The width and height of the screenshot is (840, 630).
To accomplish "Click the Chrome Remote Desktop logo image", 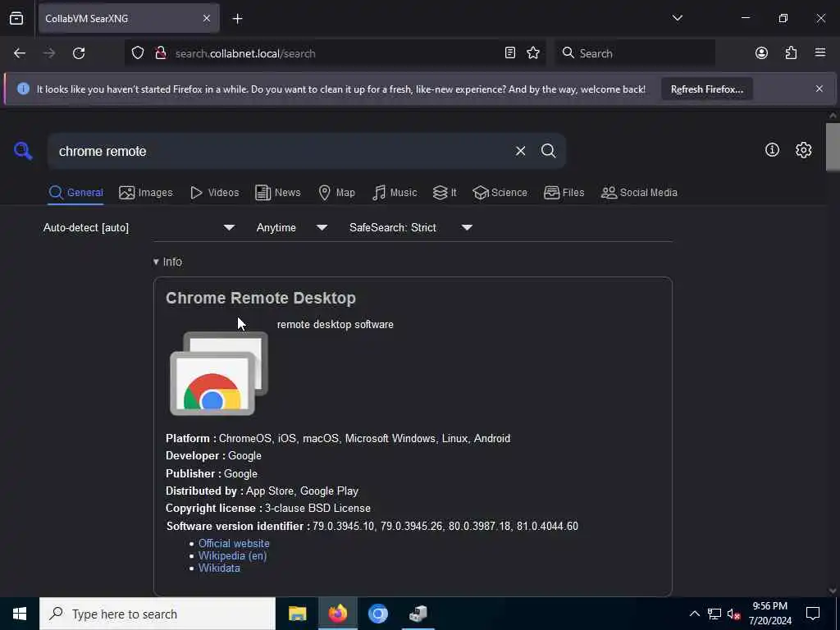I will click(218, 373).
